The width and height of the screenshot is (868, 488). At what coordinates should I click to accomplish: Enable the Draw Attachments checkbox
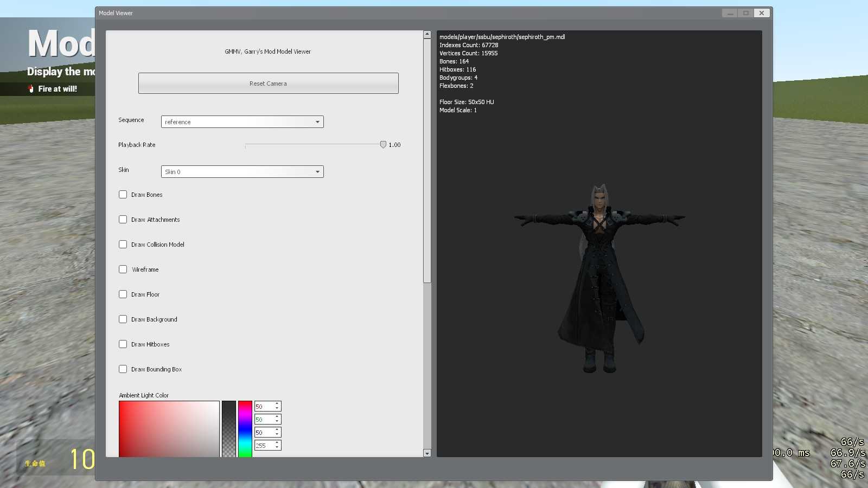click(x=123, y=219)
